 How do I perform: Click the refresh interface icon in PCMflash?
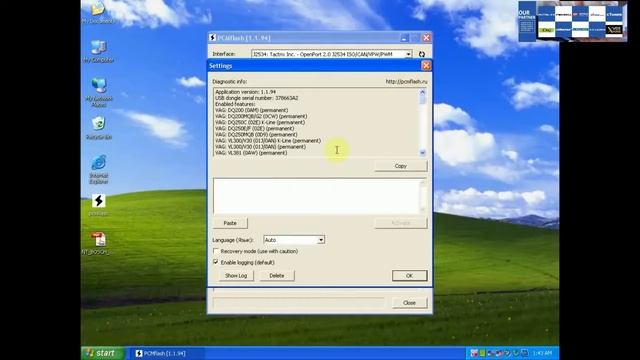coord(422,54)
